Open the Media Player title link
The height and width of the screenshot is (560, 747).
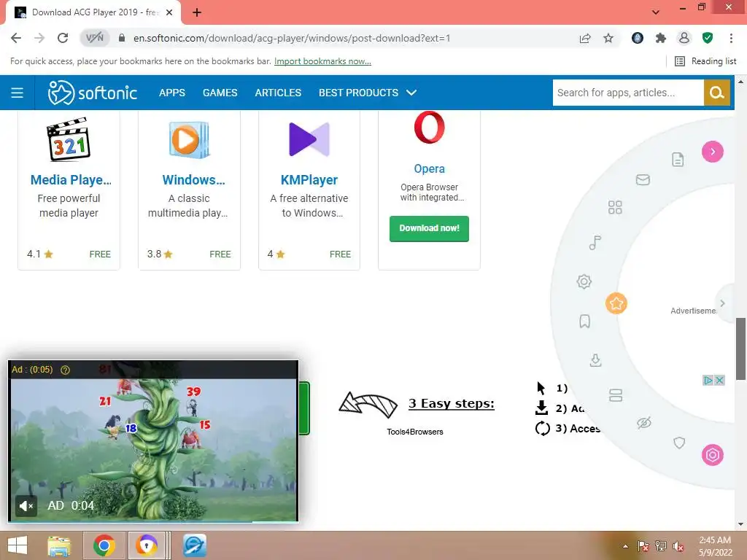71,179
